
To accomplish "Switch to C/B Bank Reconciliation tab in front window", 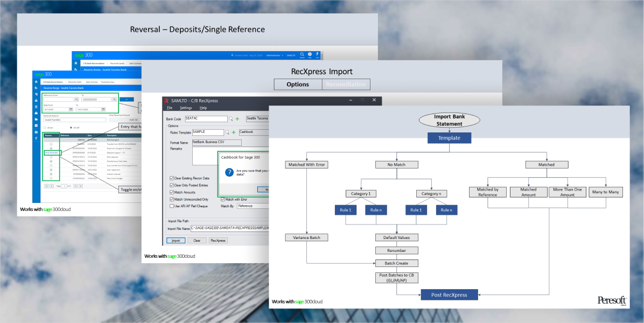I will tap(53, 82).
